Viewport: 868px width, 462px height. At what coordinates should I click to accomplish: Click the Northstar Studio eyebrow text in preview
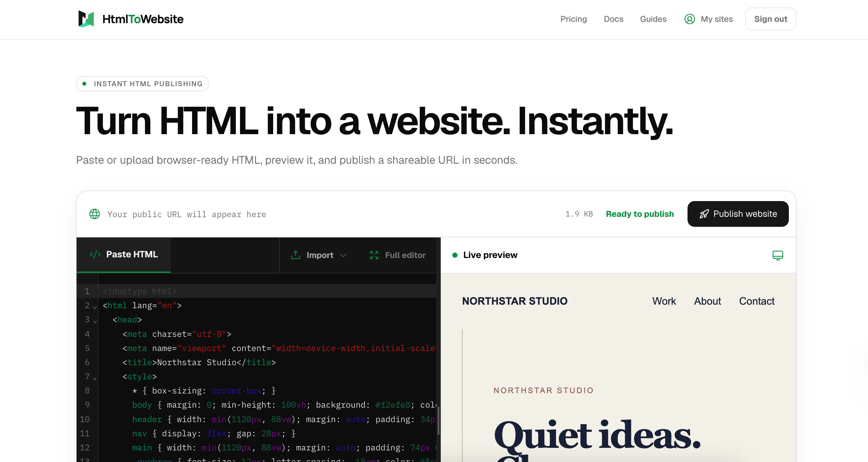543,390
